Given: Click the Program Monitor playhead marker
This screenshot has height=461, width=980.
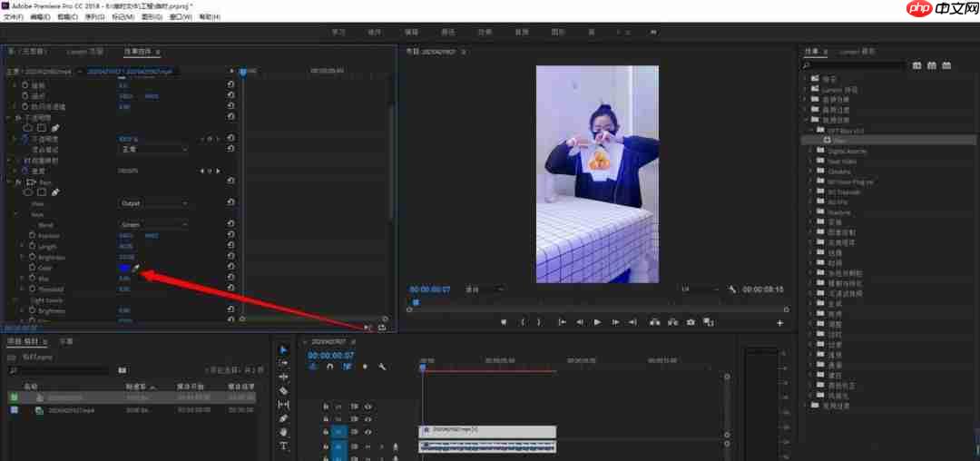Looking at the screenshot, I should click(x=416, y=302).
